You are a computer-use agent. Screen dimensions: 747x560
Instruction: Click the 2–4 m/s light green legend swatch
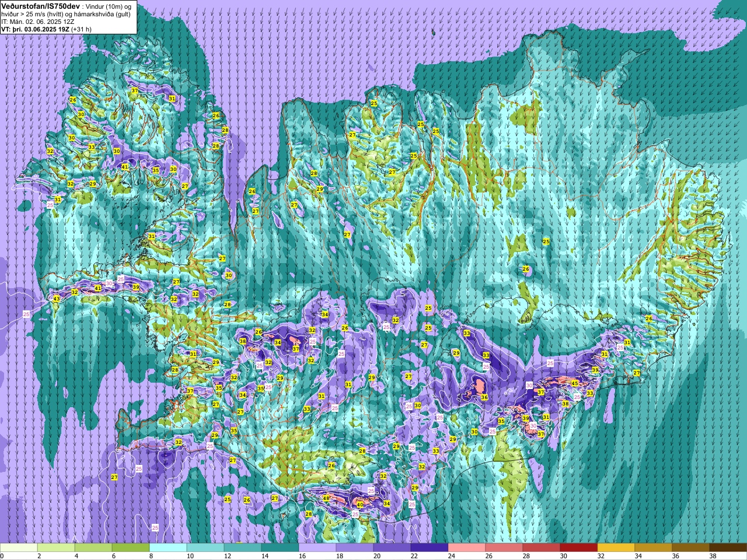tap(56, 548)
